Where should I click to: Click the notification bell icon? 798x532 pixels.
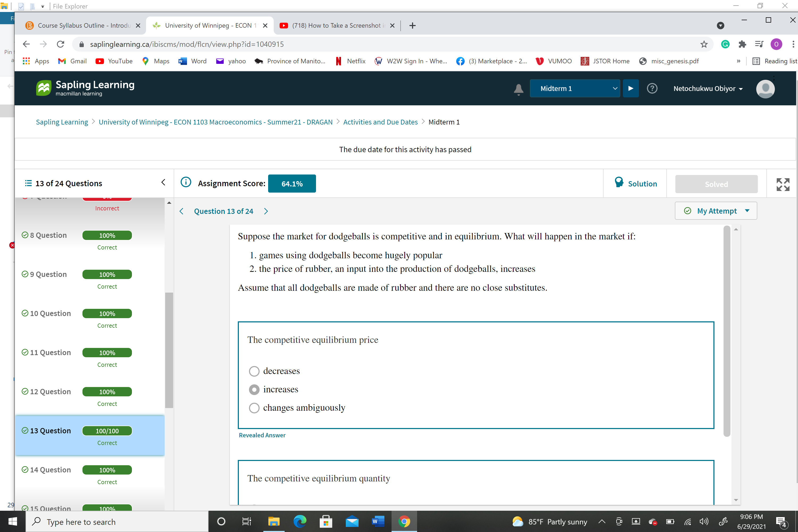coord(518,89)
